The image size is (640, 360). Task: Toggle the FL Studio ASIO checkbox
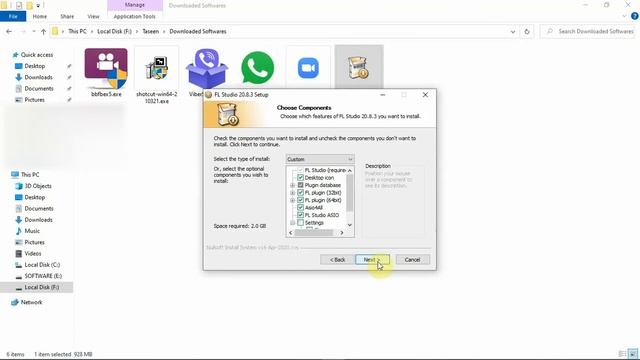point(300,215)
